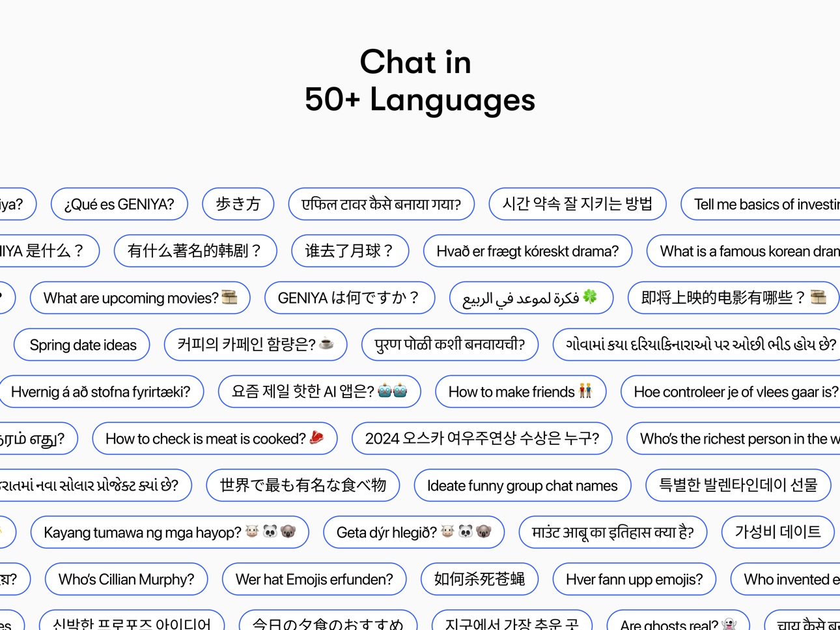Click 'What is a famous korean drama' chip
The image size is (840, 630).
[744, 251]
